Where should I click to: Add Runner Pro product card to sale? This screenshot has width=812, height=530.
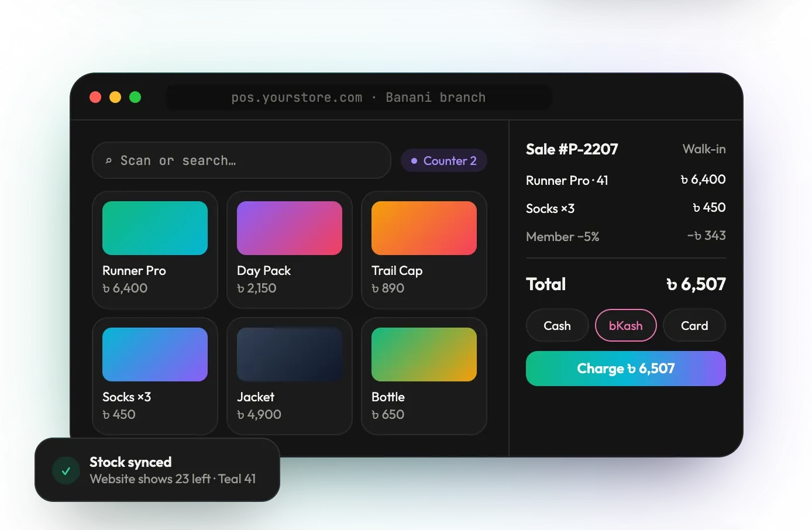point(155,250)
